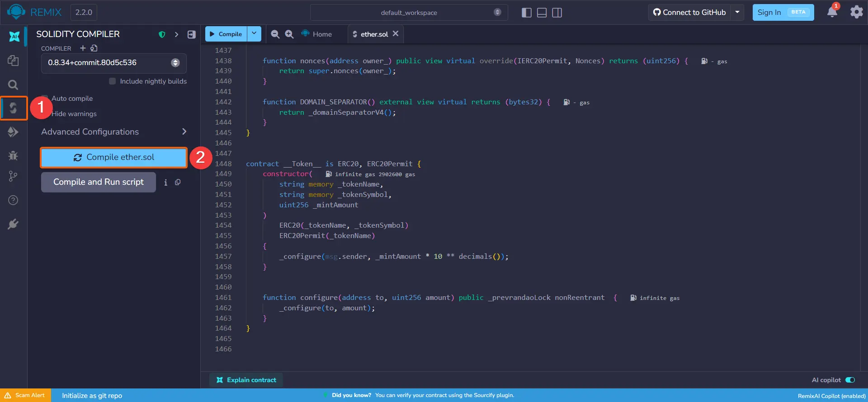Click the 2.2.0 version badge
The height and width of the screenshot is (402, 868).
click(x=84, y=13)
